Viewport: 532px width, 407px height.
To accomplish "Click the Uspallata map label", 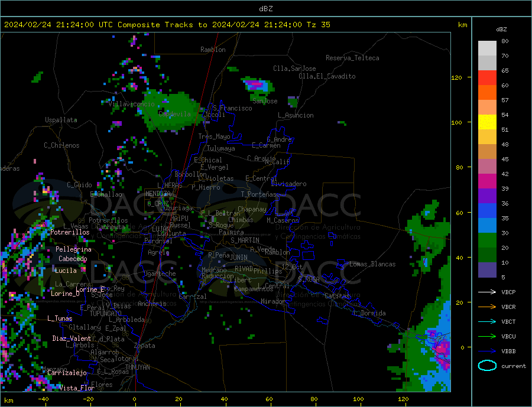I will [61, 120].
